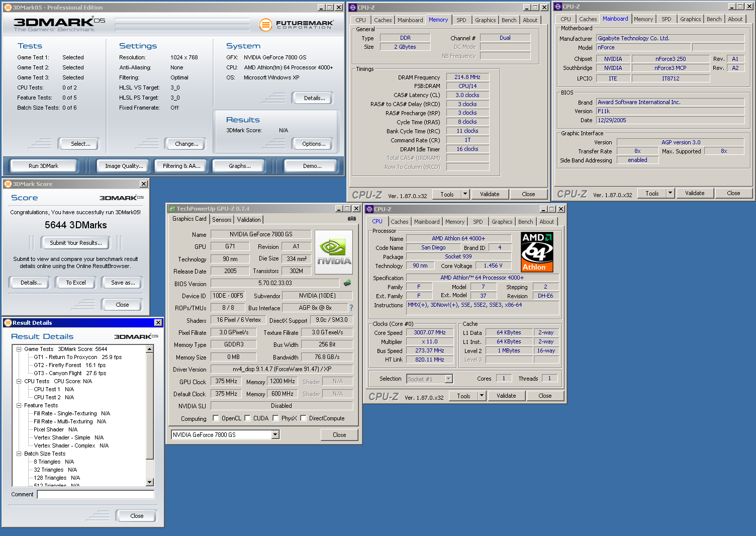Click Tools button in CPU-Z Memory window
The width and height of the screenshot is (756, 536).
[x=447, y=194]
